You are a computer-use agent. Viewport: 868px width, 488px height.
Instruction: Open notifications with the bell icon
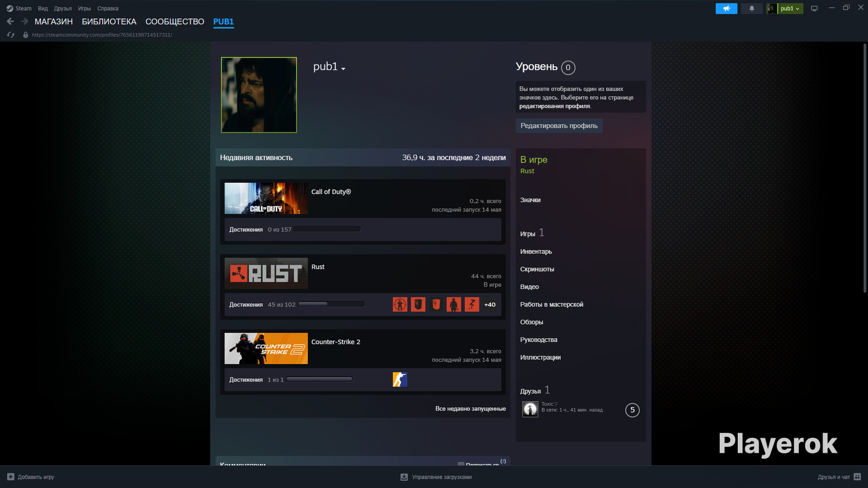click(x=751, y=8)
